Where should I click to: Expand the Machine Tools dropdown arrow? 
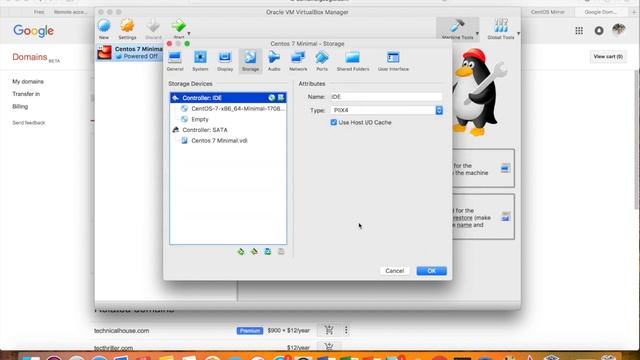(x=478, y=33)
